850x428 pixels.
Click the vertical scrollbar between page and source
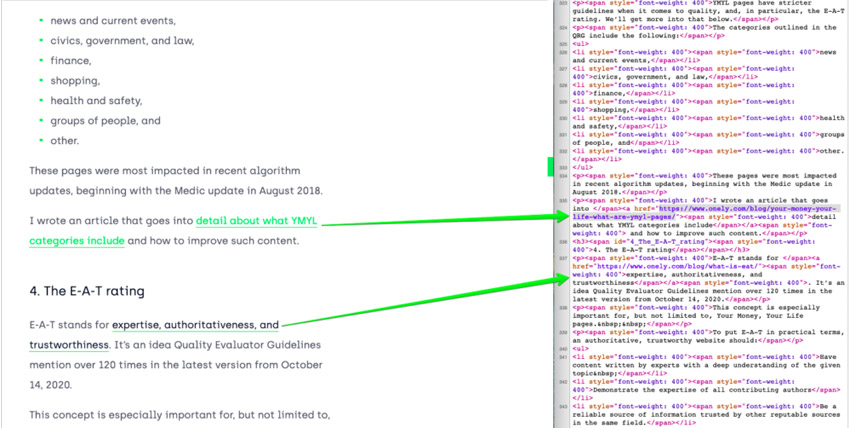click(551, 166)
